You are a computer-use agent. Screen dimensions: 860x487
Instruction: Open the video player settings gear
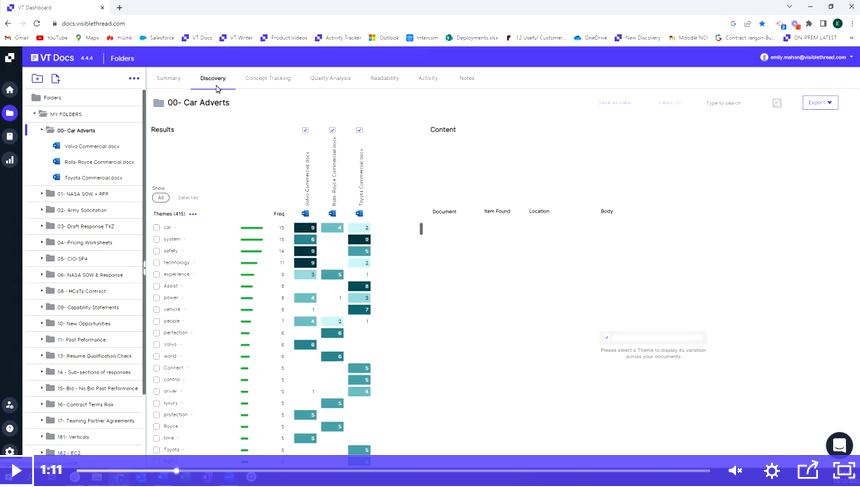772,470
